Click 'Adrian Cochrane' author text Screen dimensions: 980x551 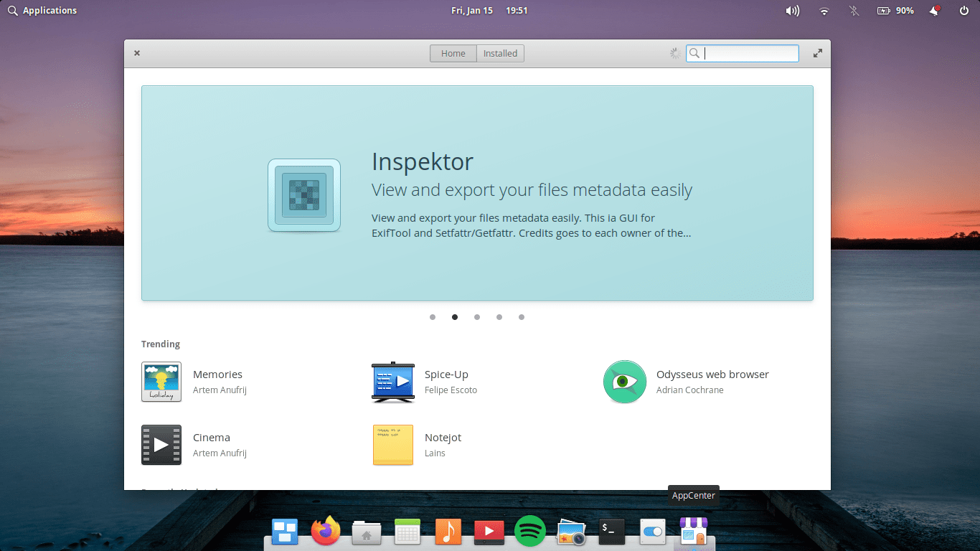pyautogui.click(x=690, y=390)
